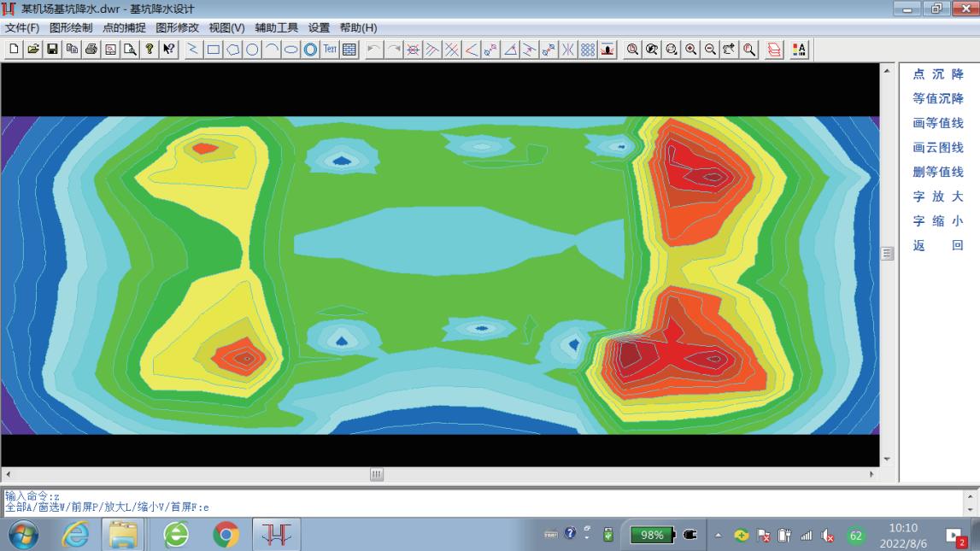Click the right panel scroll down arrow
The image size is (980, 551).
point(886,459)
